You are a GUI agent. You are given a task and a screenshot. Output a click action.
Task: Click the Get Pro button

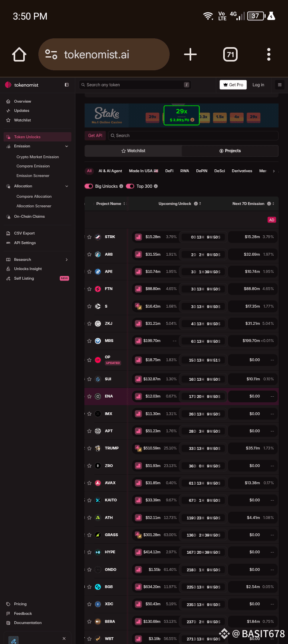click(233, 85)
